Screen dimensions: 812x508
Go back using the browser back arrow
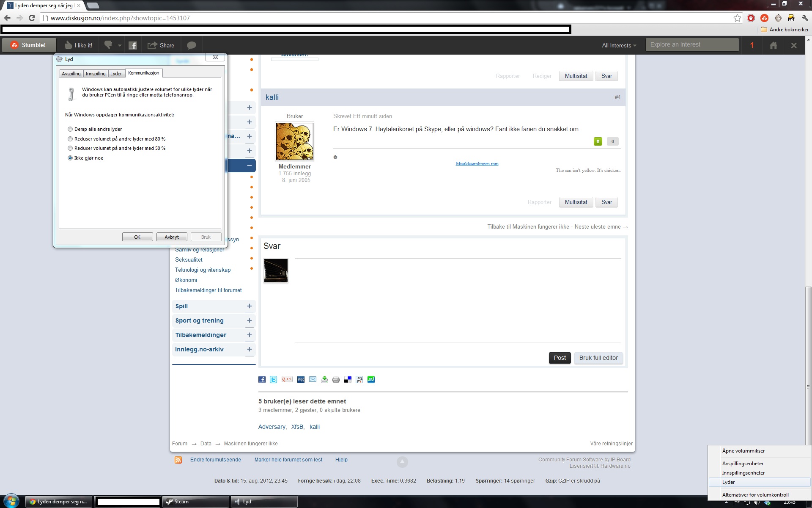coord(7,18)
